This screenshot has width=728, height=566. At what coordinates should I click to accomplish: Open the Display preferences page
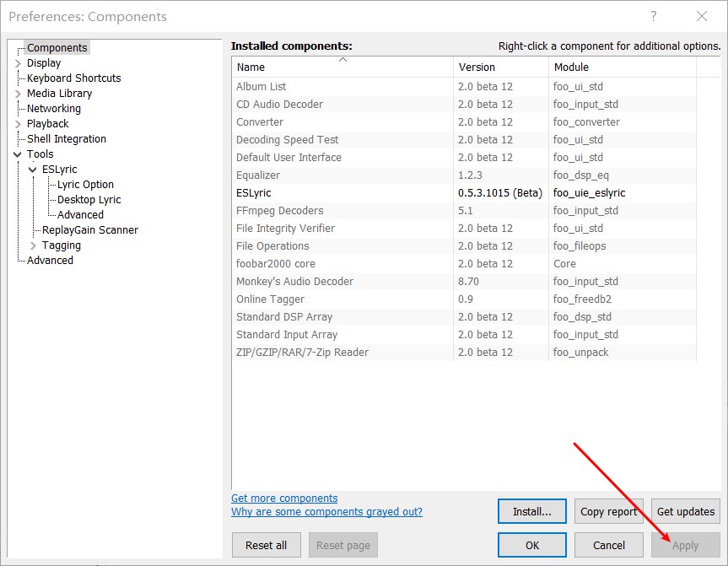point(44,63)
